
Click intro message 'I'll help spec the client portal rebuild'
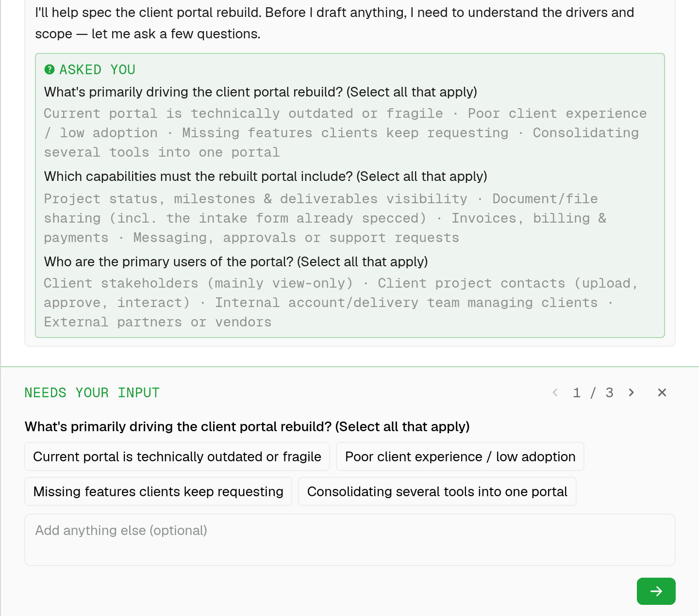click(x=334, y=23)
